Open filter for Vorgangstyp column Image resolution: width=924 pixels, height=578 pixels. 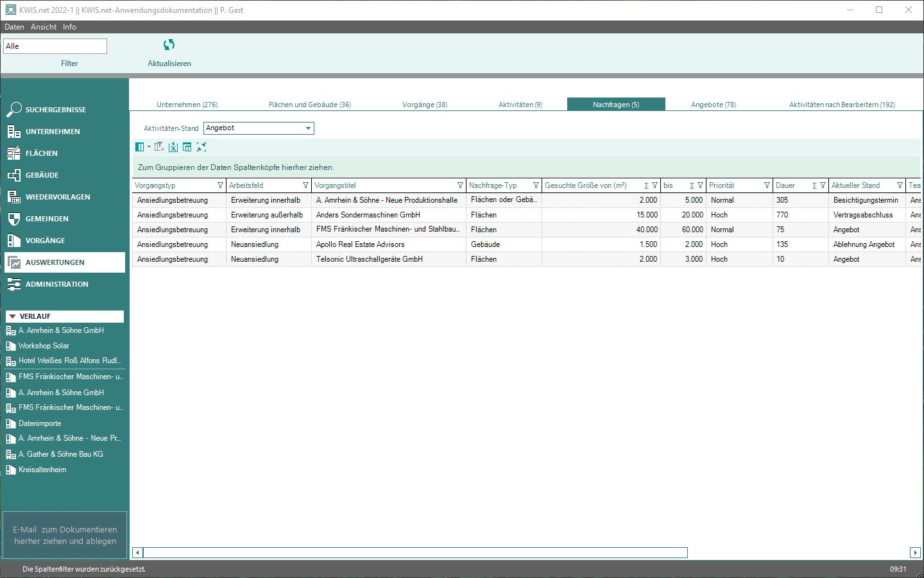221,185
